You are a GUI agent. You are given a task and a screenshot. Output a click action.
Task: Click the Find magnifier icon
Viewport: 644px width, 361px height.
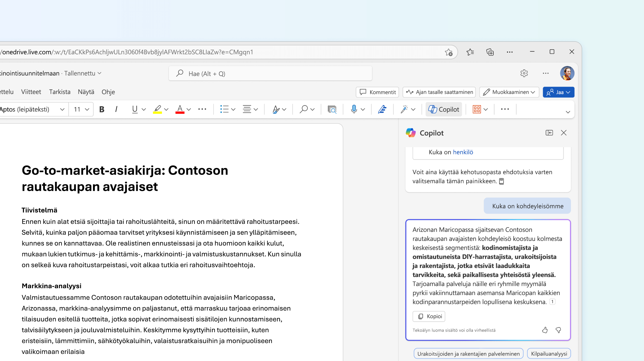(304, 109)
